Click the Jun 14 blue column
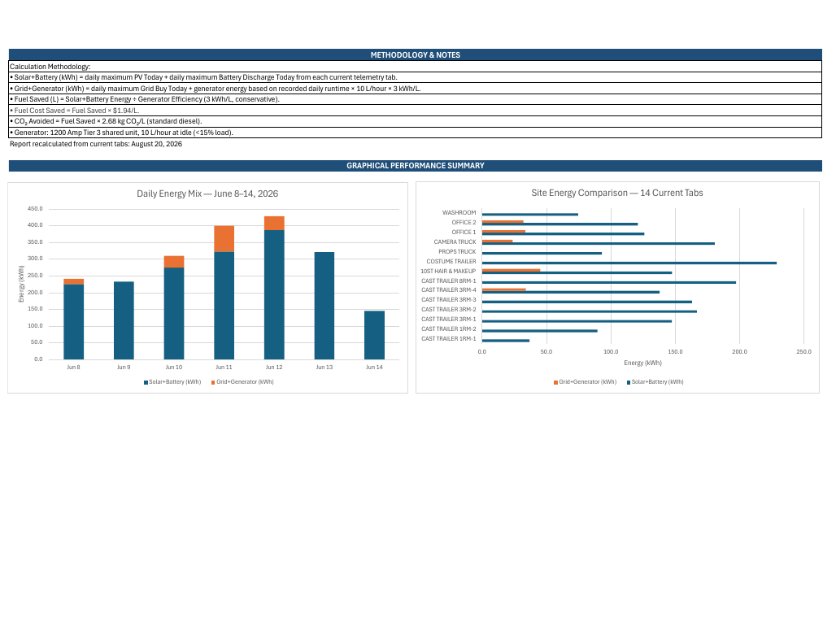The width and height of the screenshot is (836, 644). pos(374,335)
